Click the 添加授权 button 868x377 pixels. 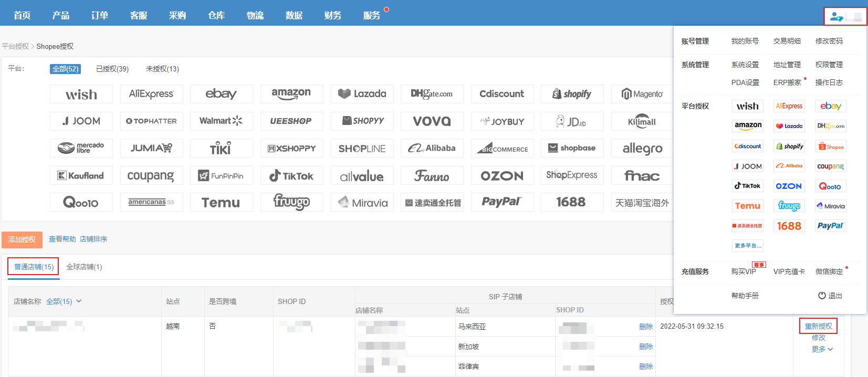coord(22,239)
